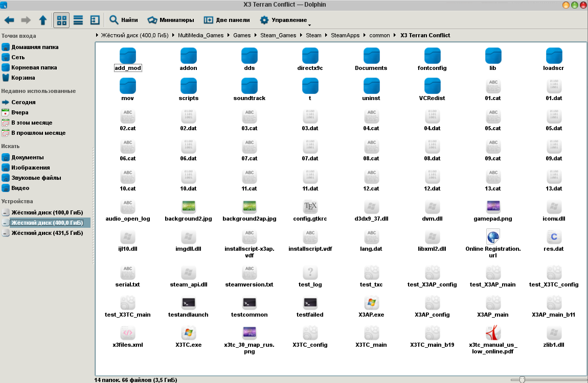The image size is (588, 383).
Task: Switch to details view mode
Action: click(x=95, y=20)
